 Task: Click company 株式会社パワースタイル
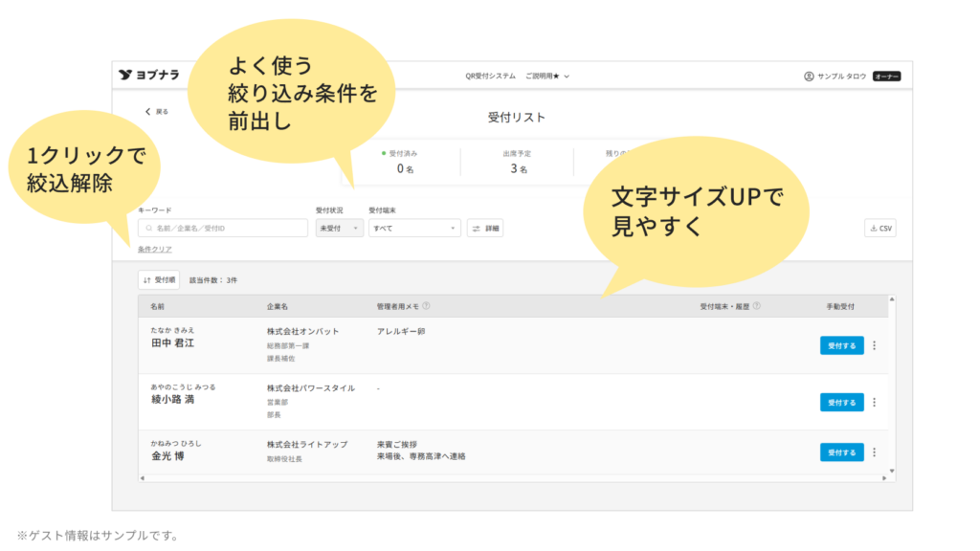(x=311, y=388)
